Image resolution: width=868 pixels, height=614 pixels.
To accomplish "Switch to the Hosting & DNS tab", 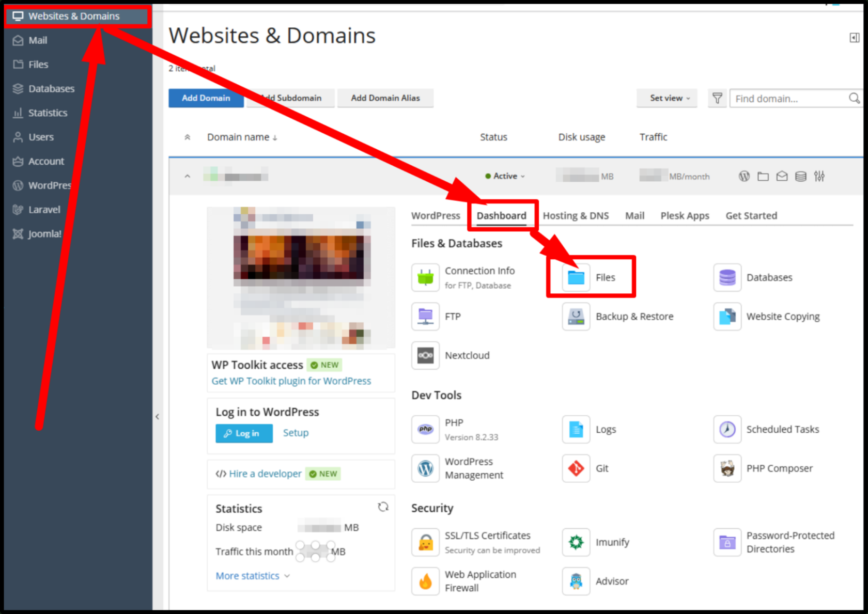I will point(576,216).
